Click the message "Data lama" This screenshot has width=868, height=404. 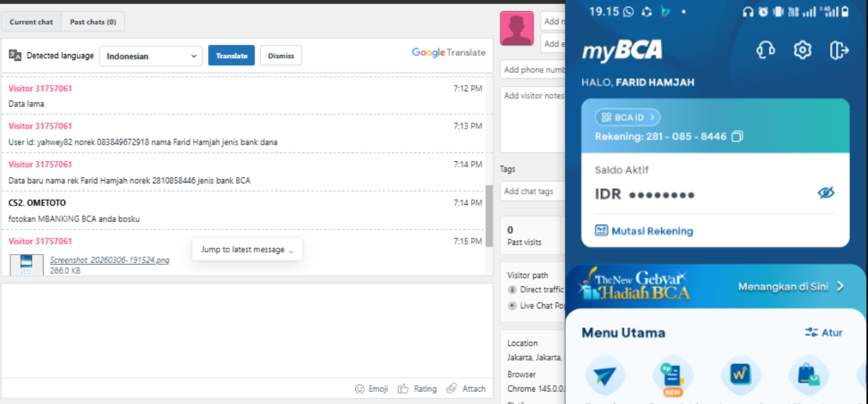pos(26,104)
